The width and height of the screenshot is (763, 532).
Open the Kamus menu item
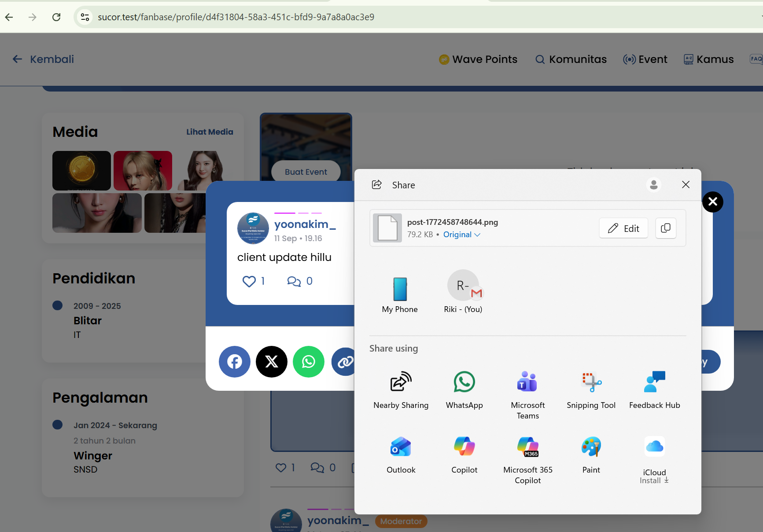coord(708,59)
